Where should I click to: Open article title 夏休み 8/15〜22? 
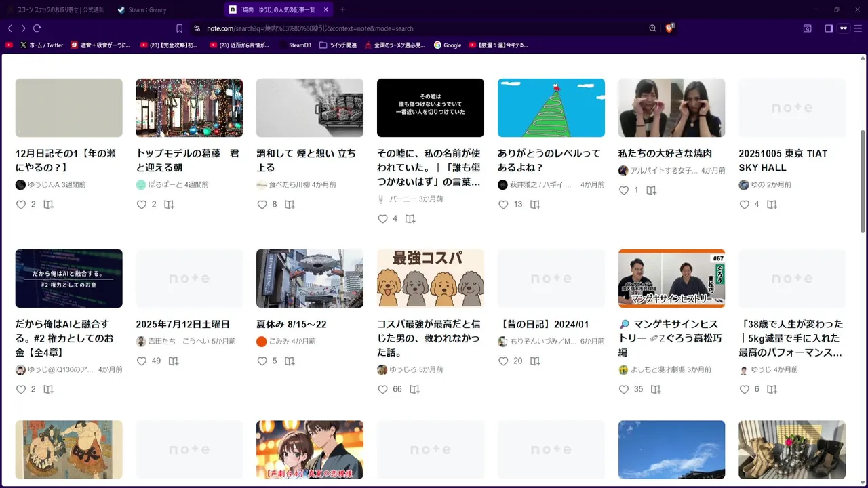[x=292, y=325]
